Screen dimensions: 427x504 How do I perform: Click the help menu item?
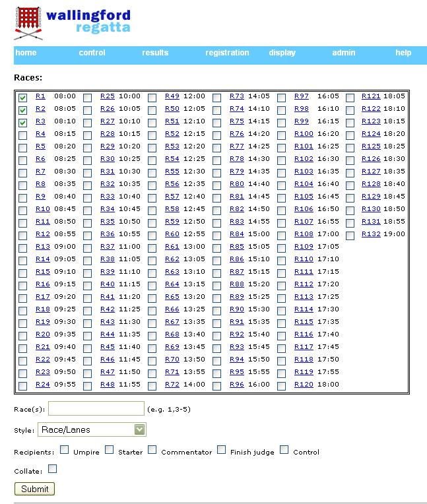click(403, 53)
